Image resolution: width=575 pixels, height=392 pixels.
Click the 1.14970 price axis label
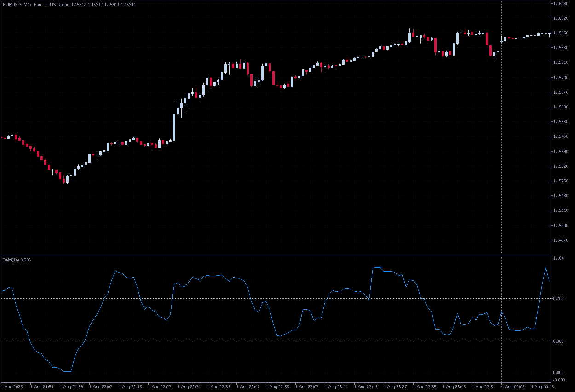pos(562,240)
